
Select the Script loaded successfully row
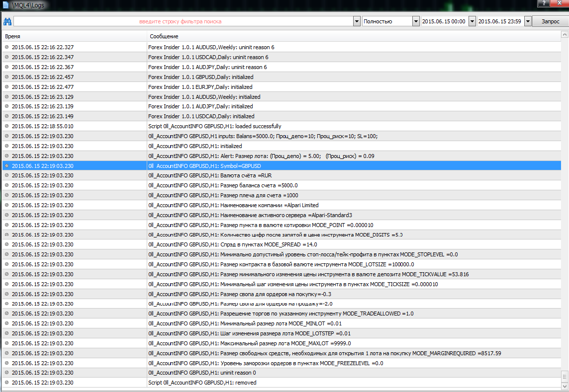282,126
